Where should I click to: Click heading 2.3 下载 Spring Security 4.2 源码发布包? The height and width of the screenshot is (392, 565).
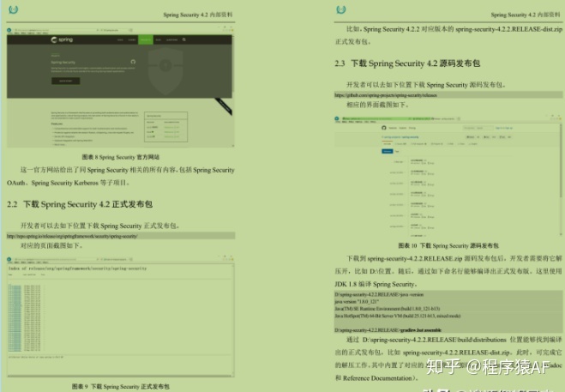[407, 63]
